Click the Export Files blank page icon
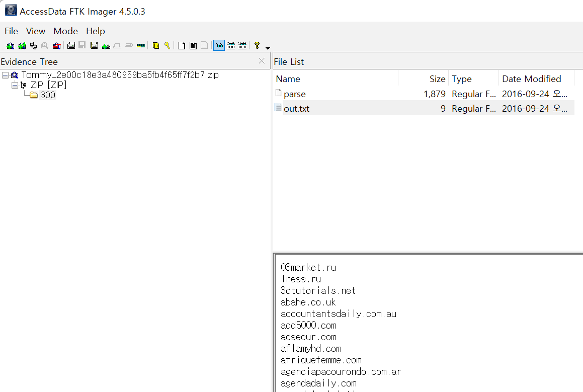Viewport: 583px width, 392px height. (182, 45)
